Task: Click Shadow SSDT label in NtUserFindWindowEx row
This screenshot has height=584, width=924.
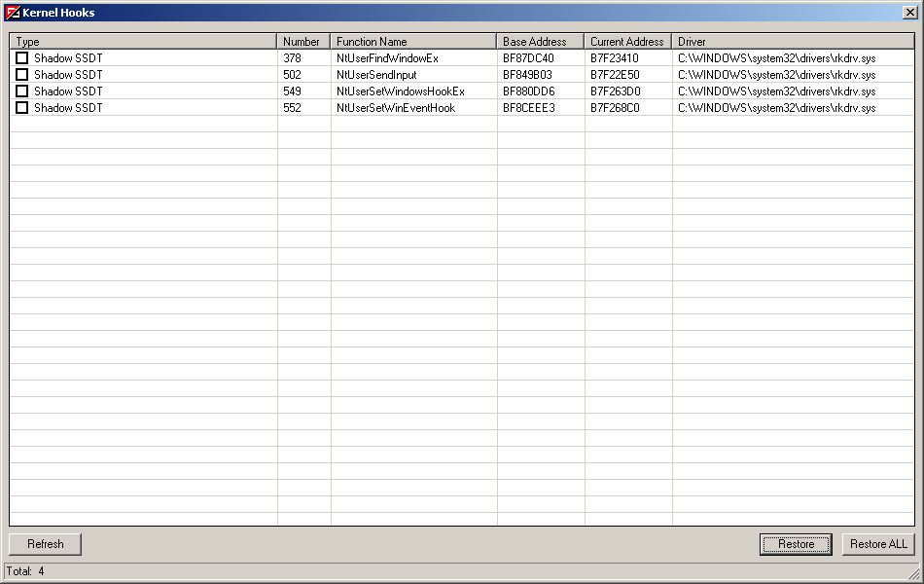Action: pyautogui.click(x=68, y=57)
